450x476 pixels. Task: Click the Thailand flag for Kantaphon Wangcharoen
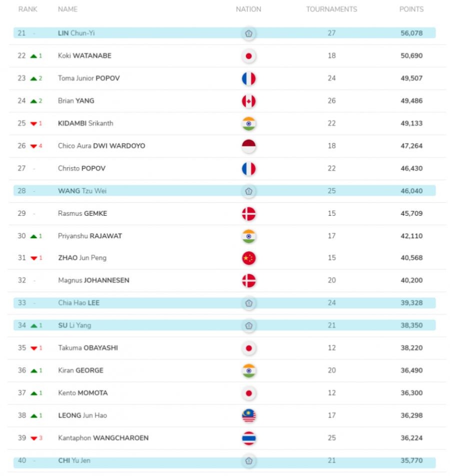[248, 438]
